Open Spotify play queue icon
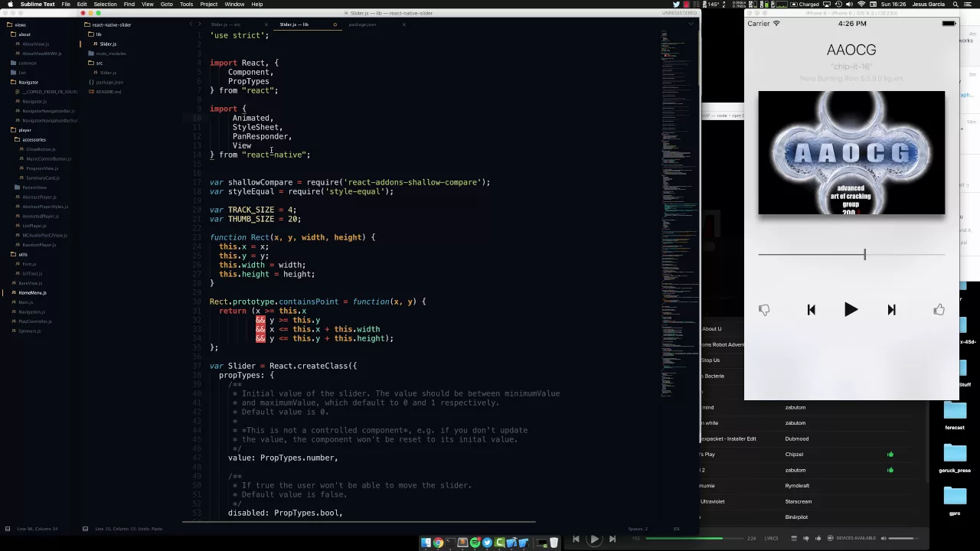The width and height of the screenshot is (980, 551). pos(794,539)
